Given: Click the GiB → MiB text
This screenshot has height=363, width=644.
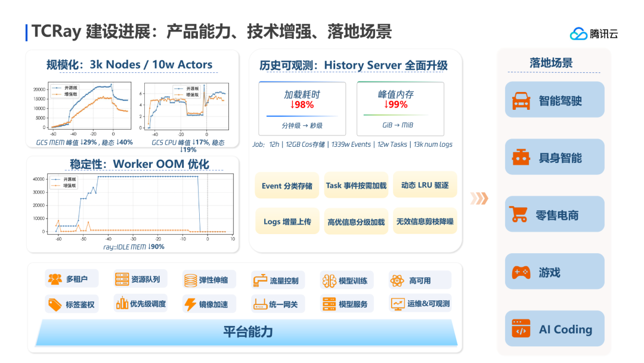Looking at the screenshot, I should [x=398, y=125].
